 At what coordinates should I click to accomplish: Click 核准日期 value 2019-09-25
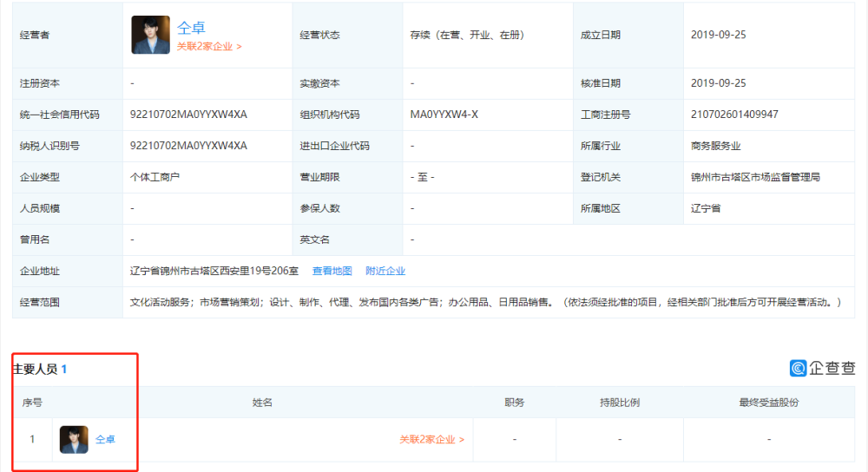[719, 83]
